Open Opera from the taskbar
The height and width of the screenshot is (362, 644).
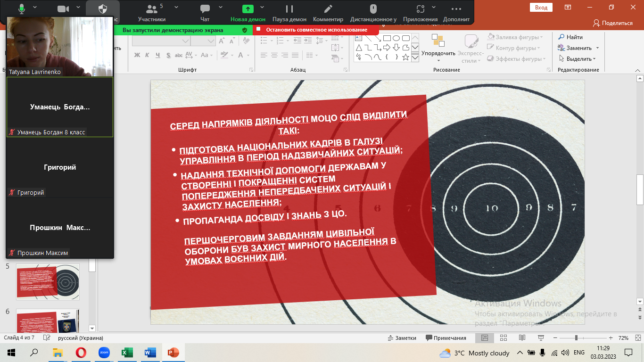pyautogui.click(x=81, y=353)
